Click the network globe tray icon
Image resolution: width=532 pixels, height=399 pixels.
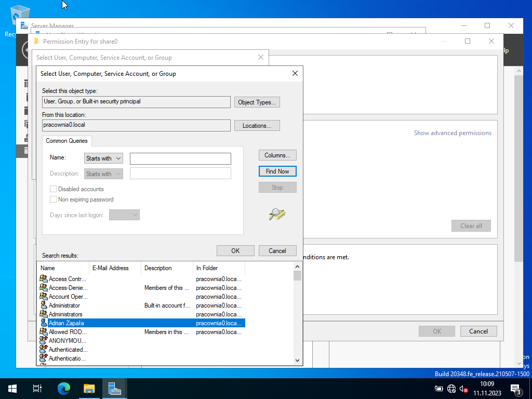click(451, 389)
